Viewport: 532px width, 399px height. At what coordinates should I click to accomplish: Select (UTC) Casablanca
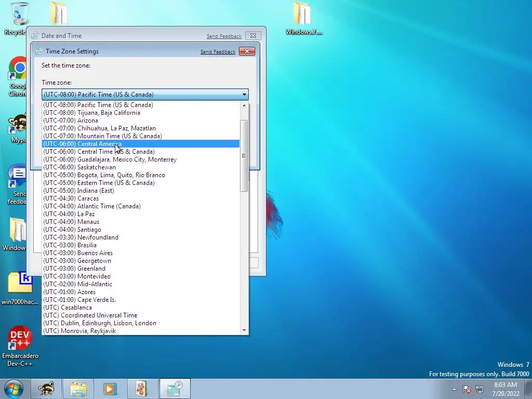pos(141,308)
